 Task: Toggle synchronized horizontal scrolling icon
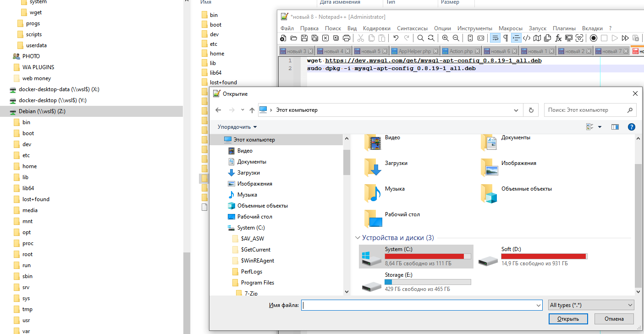[481, 38]
